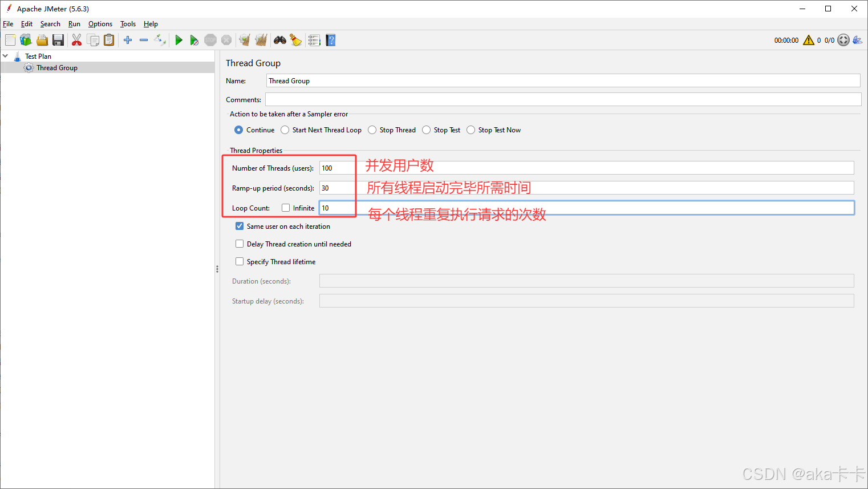Toggle enabled state using the arrows icon
This screenshot has height=489, width=868.
160,40
